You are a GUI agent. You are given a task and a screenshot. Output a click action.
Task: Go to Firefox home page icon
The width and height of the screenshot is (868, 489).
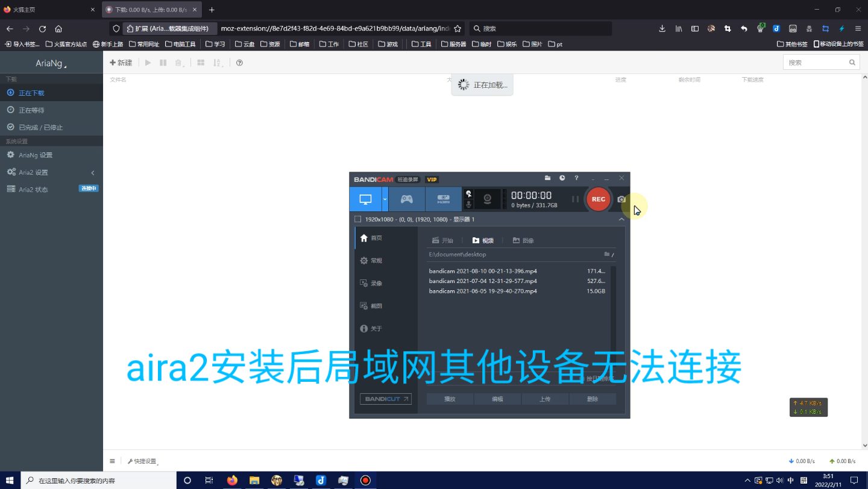pos(58,29)
